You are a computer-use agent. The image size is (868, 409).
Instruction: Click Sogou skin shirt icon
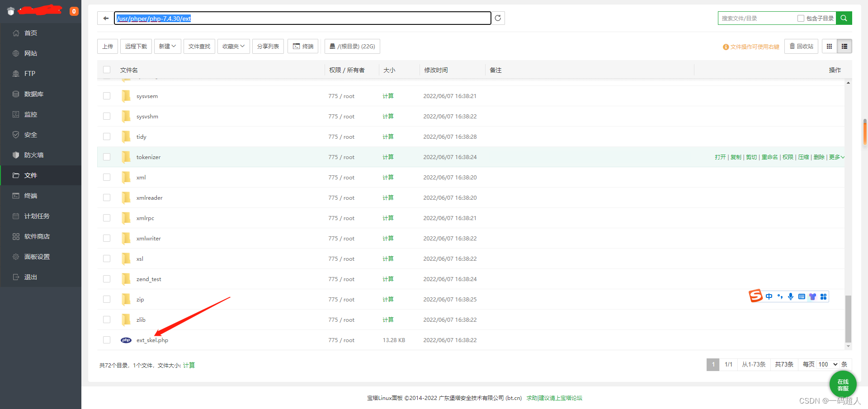point(812,296)
